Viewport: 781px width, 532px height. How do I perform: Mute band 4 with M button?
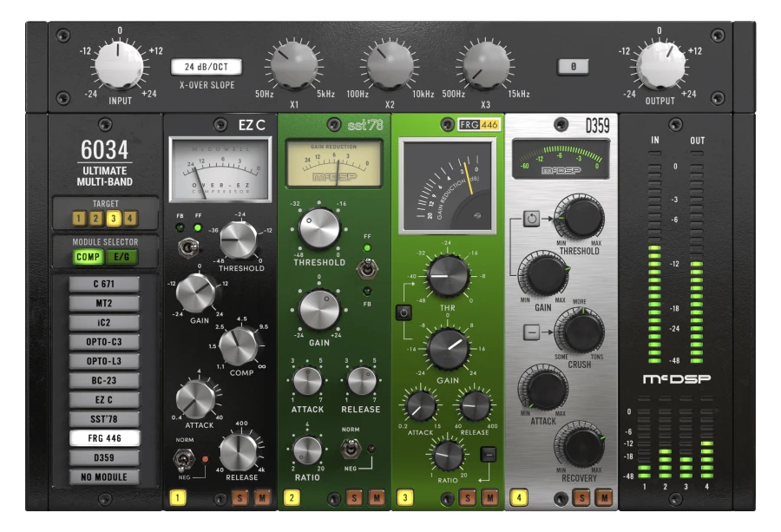click(x=604, y=497)
